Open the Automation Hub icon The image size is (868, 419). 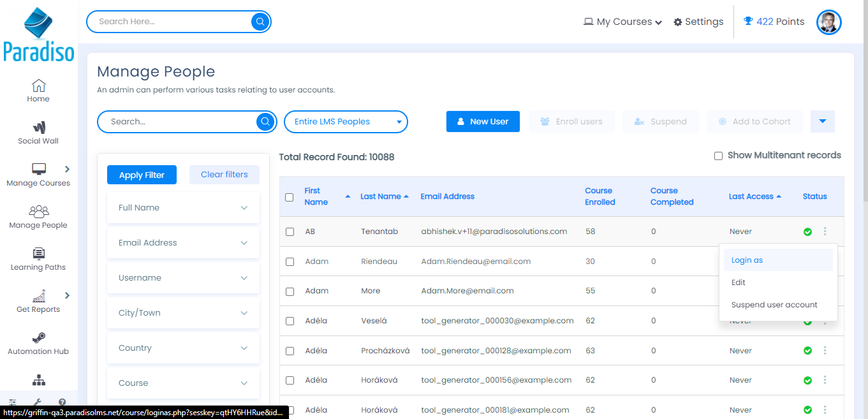[x=38, y=338]
